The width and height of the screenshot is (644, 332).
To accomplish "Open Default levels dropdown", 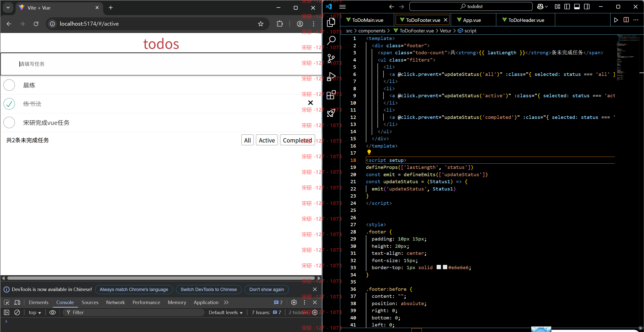I will 225,312.
